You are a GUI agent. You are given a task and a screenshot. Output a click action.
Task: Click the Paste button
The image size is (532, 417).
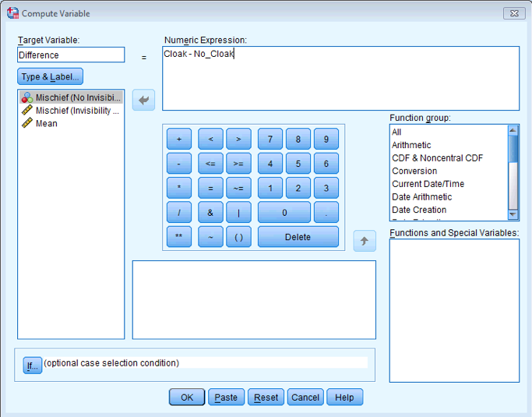point(226,398)
